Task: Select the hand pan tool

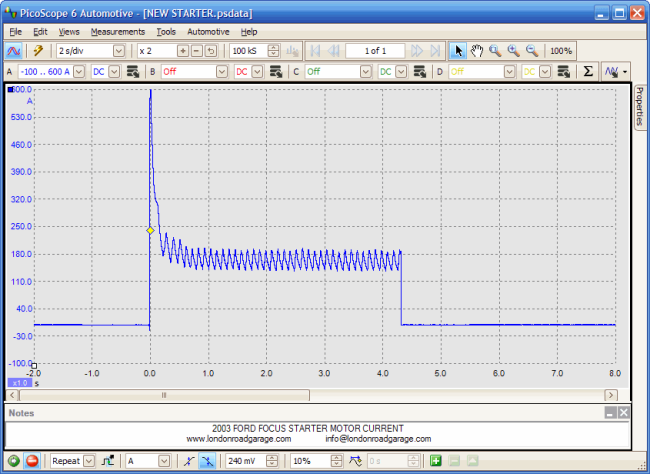Action: 477,50
